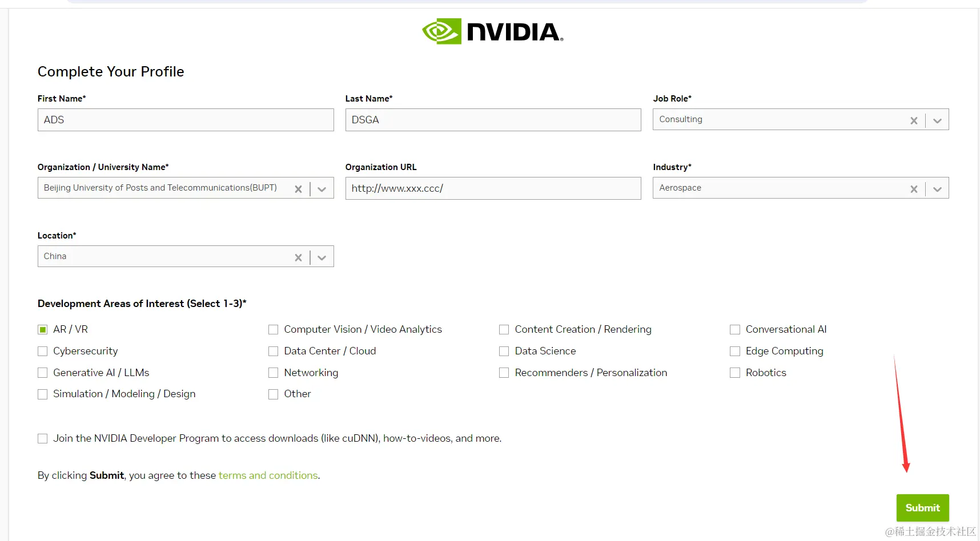Focus the First Name input field
This screenshot has height=541, width=980.
[186, 120]
